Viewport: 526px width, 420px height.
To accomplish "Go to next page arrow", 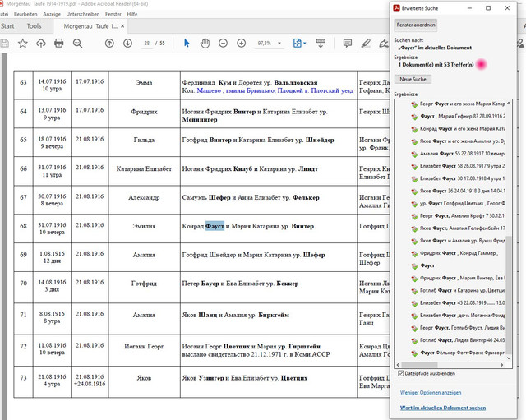I will coord(127,44).
